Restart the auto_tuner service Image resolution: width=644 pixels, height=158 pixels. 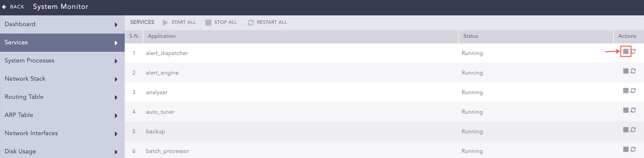click(x=633, y=110)
